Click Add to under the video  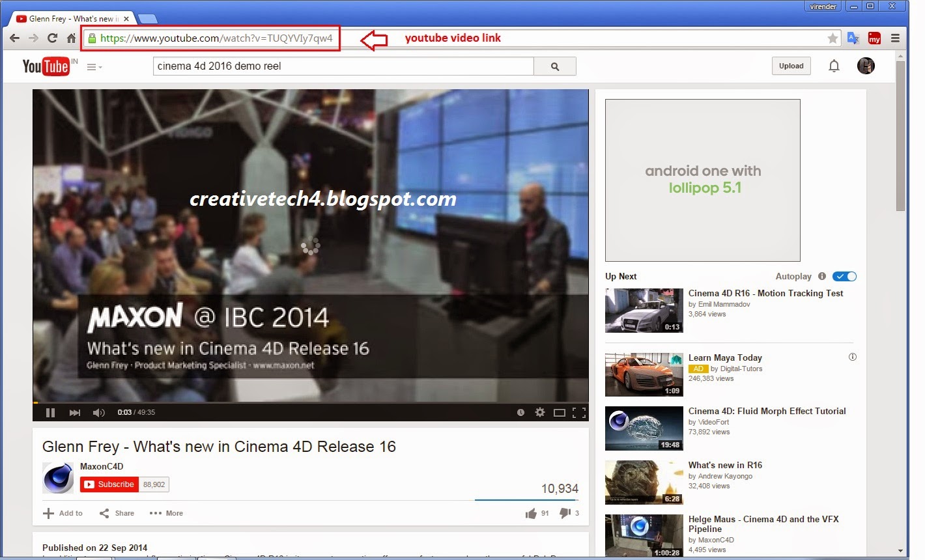pos(63,513)
